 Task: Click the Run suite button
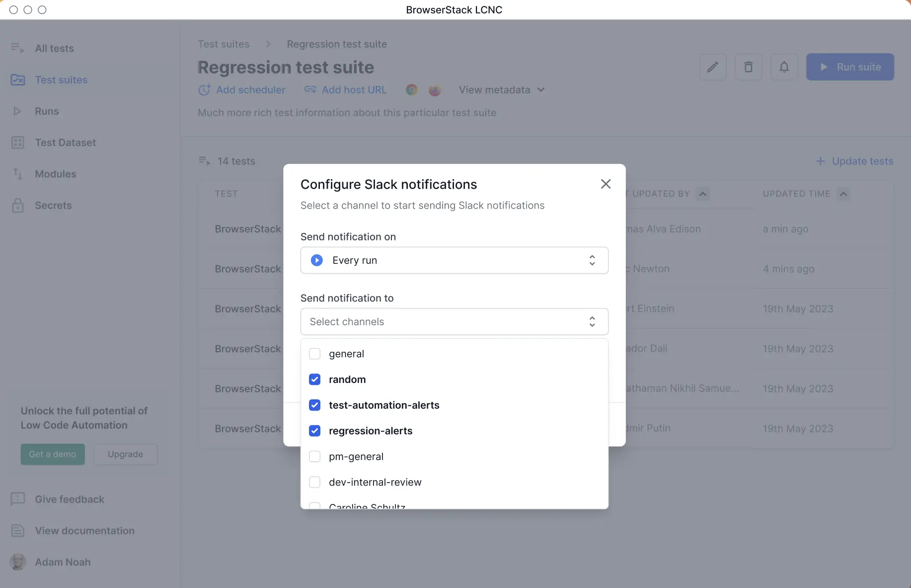[x=849, y=67]
